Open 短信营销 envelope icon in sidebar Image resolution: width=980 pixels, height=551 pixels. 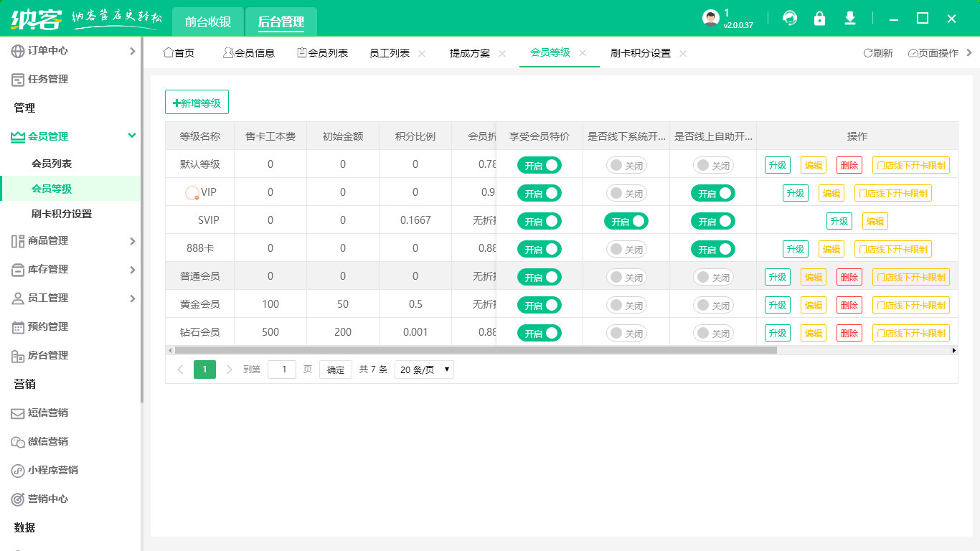click(x=18, y=413)
